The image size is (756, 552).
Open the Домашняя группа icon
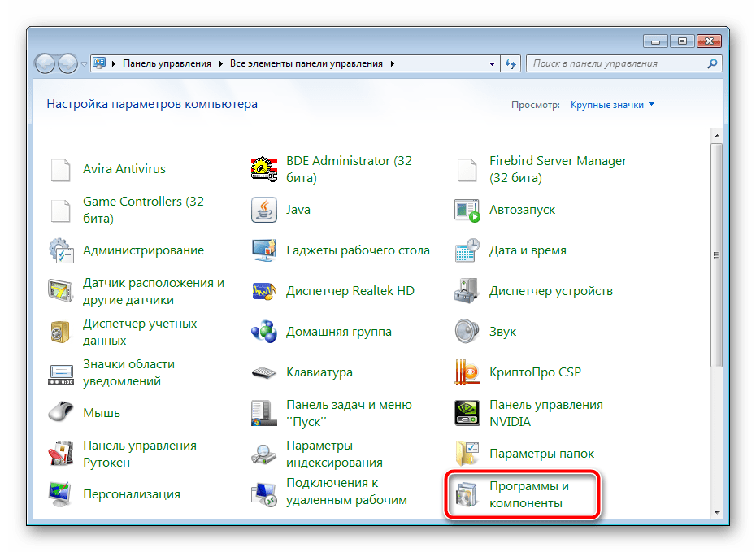[x=264, y=332]
